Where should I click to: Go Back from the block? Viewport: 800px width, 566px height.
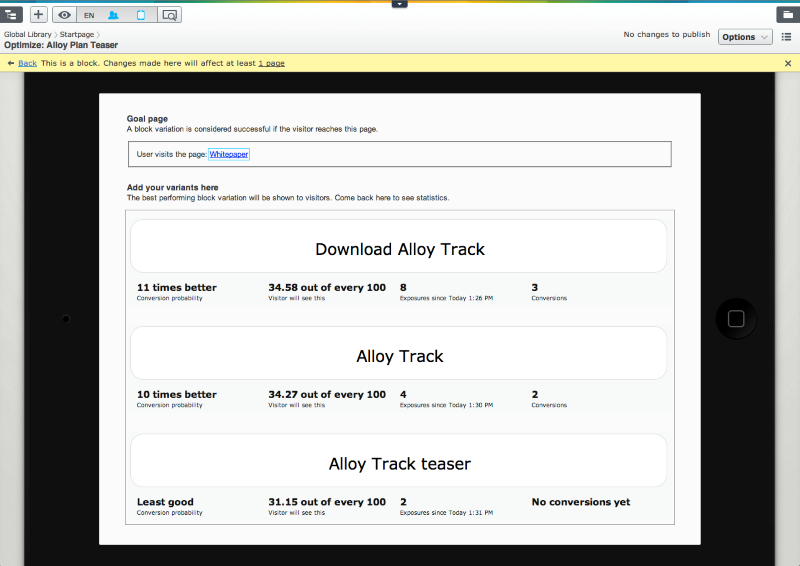tap(27, 63)
